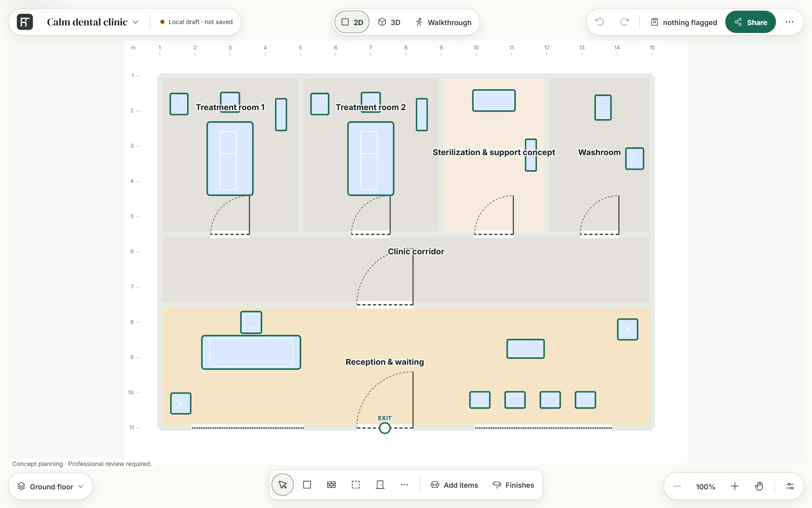This screenshot has width=812, height=508.
Task: Select the Clinic corridor label
Action: pos(416,251)
